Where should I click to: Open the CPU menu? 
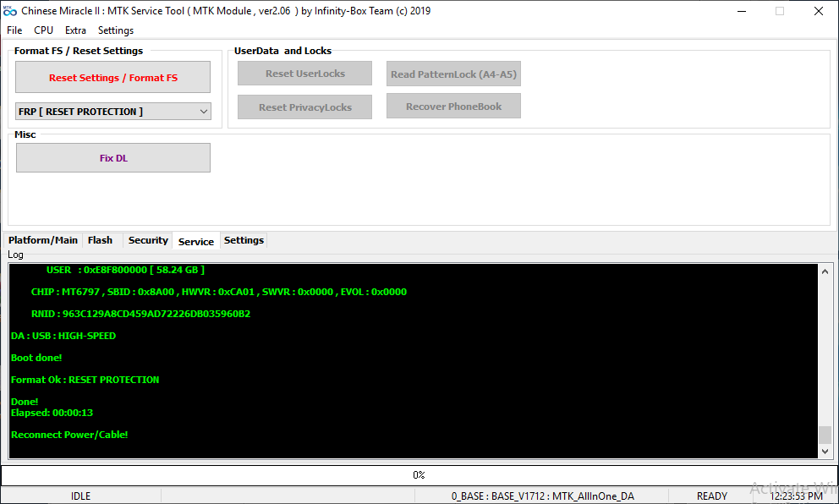[x=43, y=30]
